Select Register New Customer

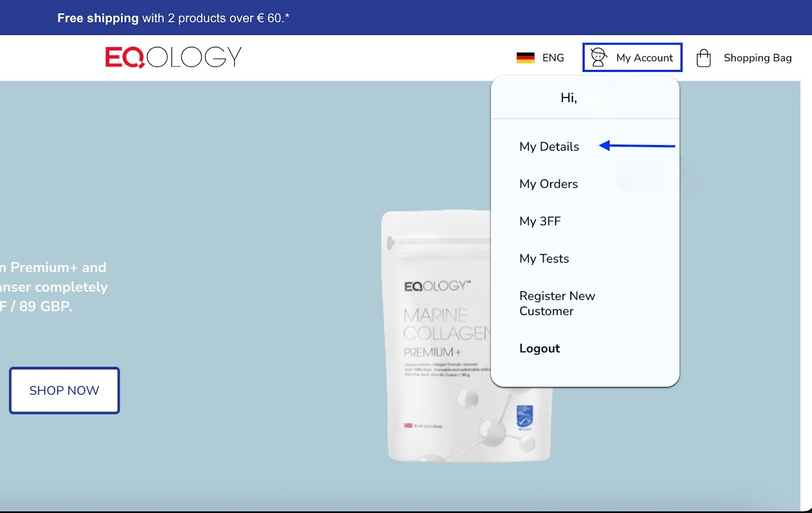[557, 303]
